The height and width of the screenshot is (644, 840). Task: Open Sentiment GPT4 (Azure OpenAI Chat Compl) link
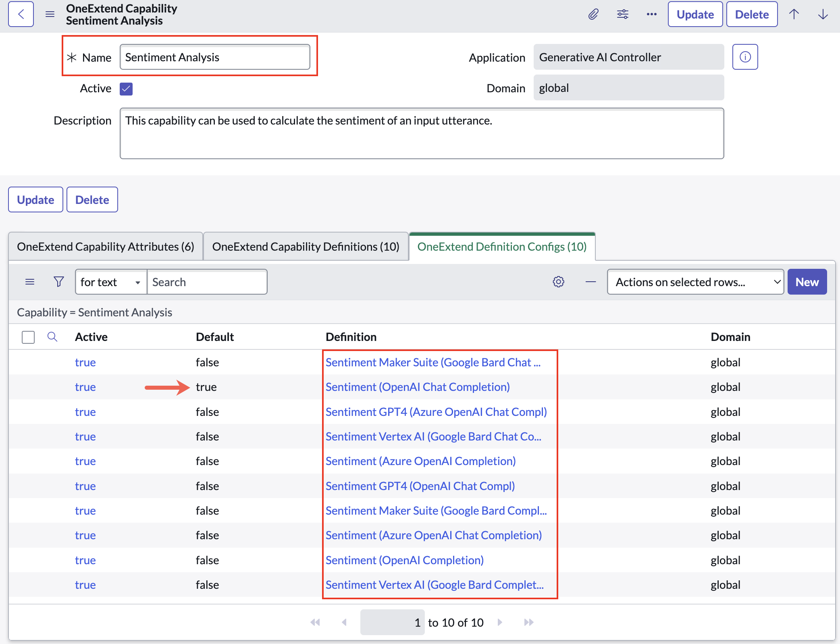[436, 412]
